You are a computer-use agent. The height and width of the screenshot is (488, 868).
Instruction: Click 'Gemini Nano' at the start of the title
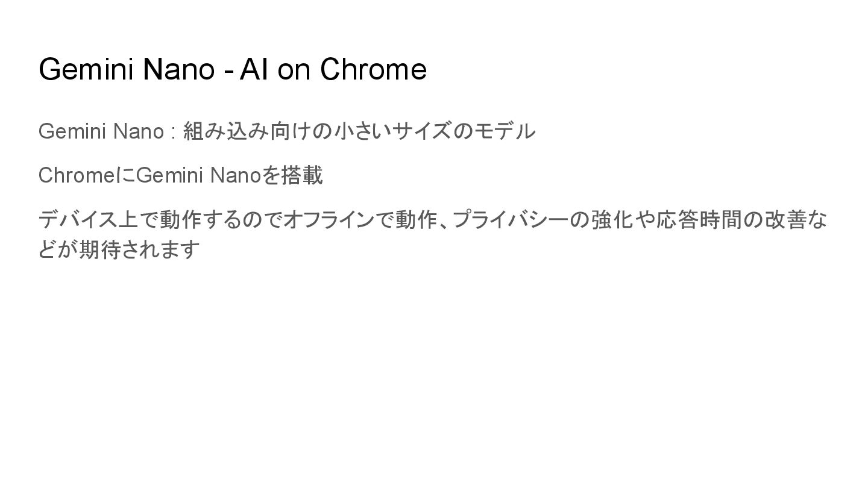click(127, 70)
